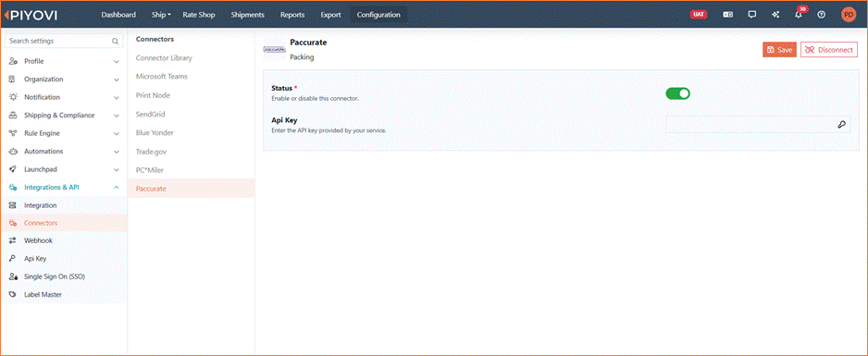The image size is (868, 356).
Task: Open the PD user avatar menu
Action: pos(848,15)
